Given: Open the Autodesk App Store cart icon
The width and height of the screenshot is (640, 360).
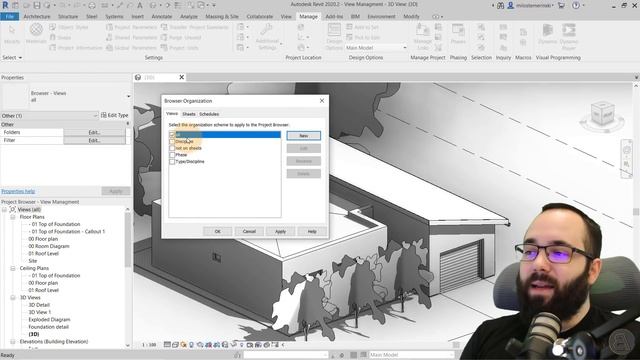Looking at the screenshot, I should (562, 5).
